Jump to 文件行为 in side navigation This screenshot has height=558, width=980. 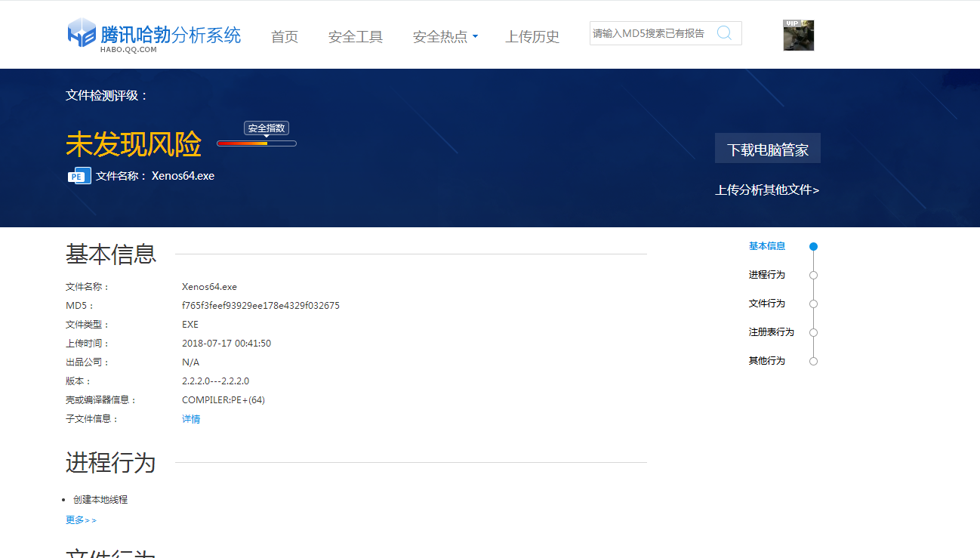767,304
